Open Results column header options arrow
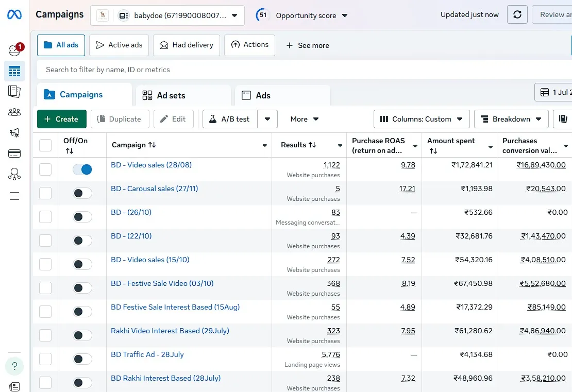The width and height of the screenshot is (572, 392). click(340, 145)
